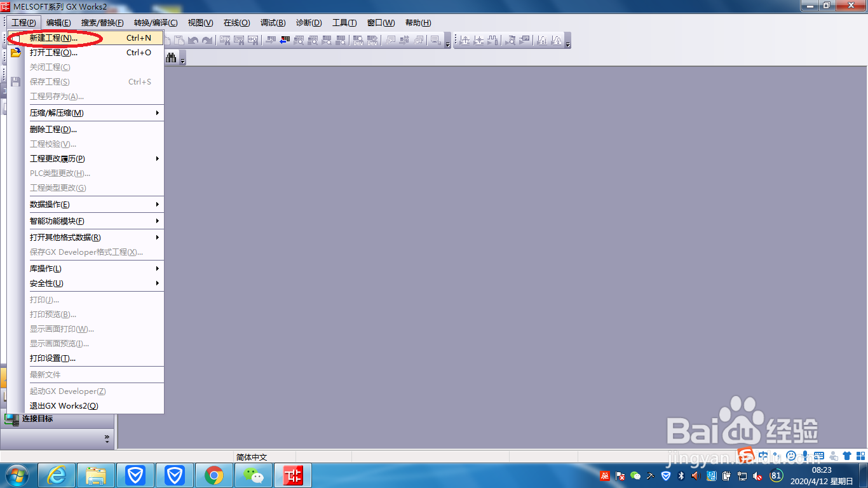Click the Paste icon in the toolbar
The width and height of the screenshot is (868, 488).
179,40
